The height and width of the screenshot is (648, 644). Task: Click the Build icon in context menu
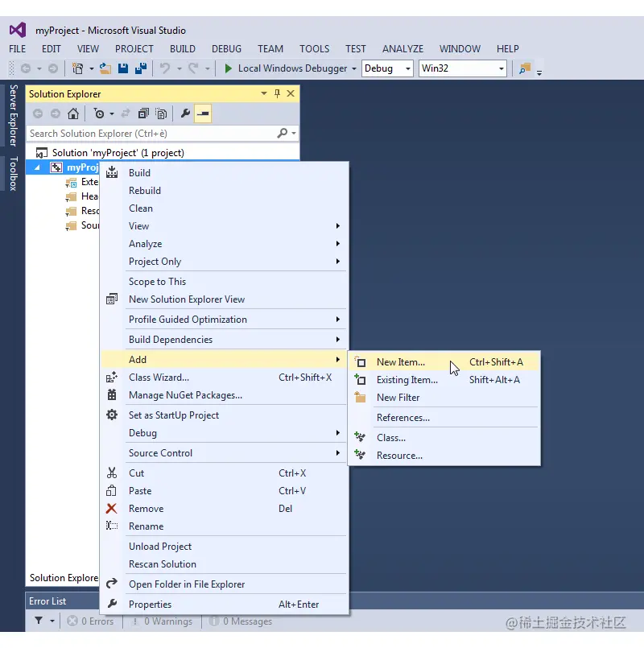[112, 173]
